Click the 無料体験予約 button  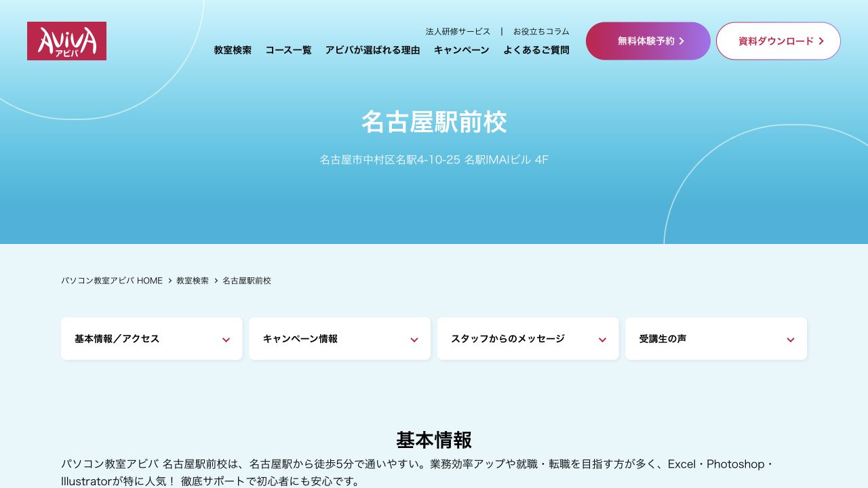(648, 41)
